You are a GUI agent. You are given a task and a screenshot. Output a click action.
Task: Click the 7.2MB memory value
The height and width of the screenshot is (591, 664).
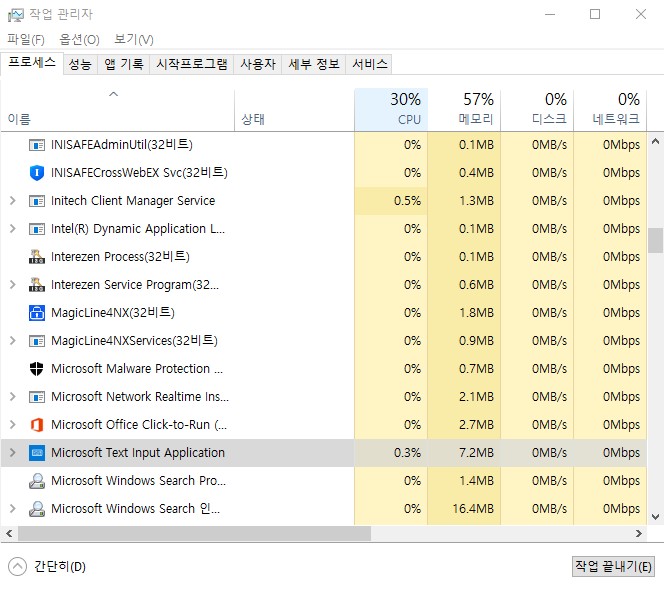pyautogui.click(x=476, y=453)
